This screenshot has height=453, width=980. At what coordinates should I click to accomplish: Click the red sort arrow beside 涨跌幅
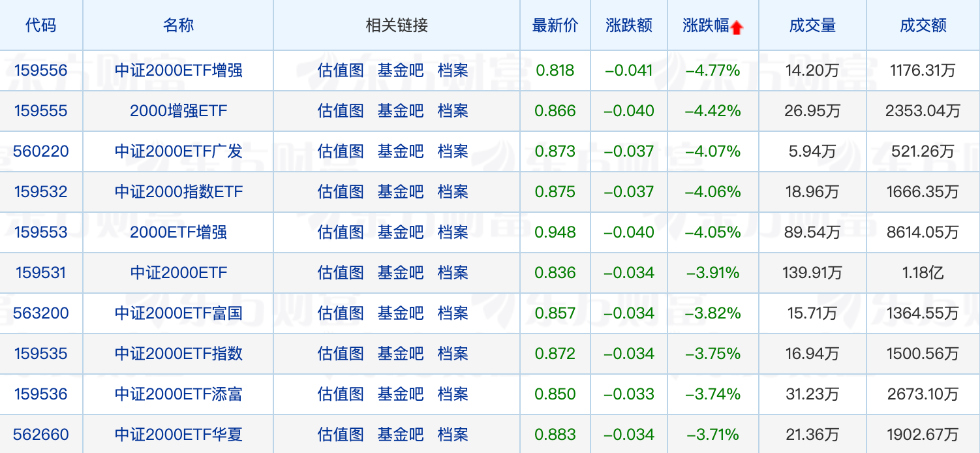point(737,27)
